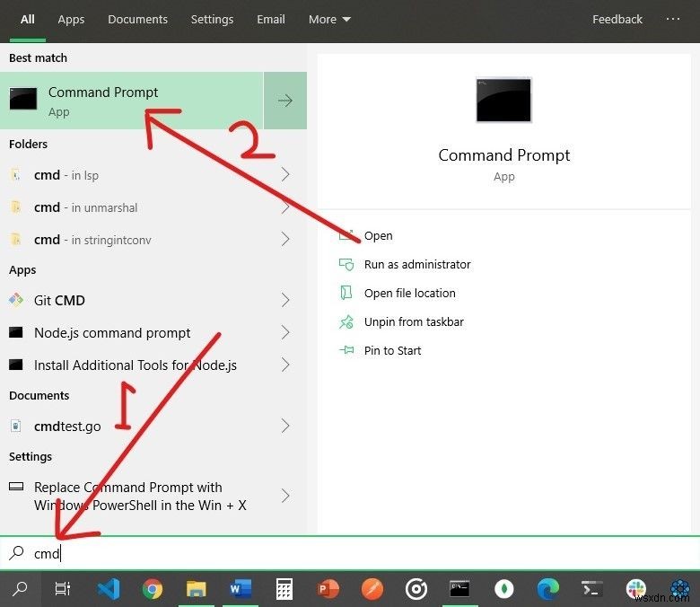Image resolution: width=700 pixels, height=607 pixels.
Task: Expand chevron for cmd in lsp
Action: click(x=285, y=174)
